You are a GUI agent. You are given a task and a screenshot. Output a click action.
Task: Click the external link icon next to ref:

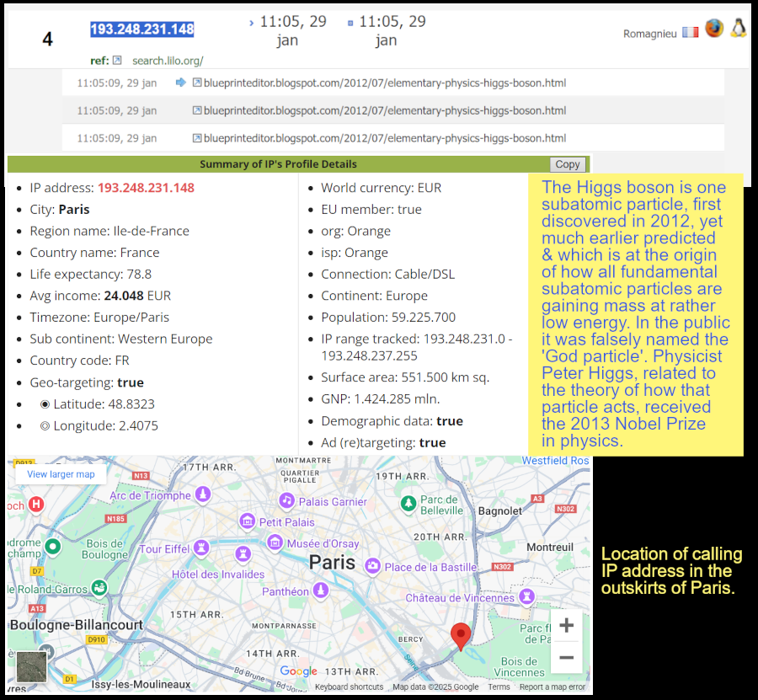pyautogui.click(x=117, y=61)
